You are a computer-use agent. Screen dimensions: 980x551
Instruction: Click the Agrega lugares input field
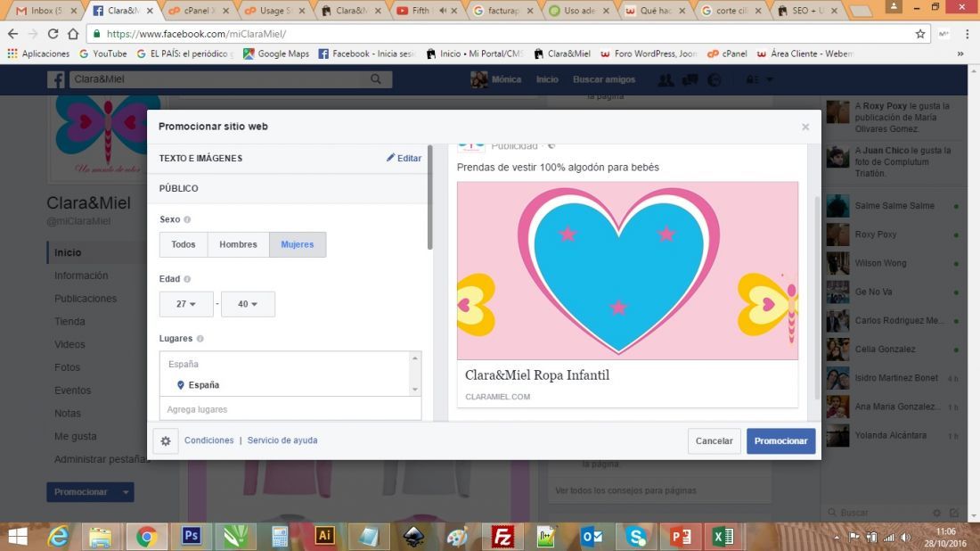tap(290, 409)
